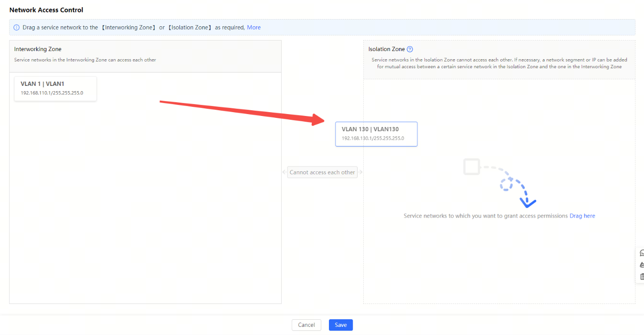
Task: Click the Isolation Zone help question-mark icon
Action: click(x=410, y=49)
